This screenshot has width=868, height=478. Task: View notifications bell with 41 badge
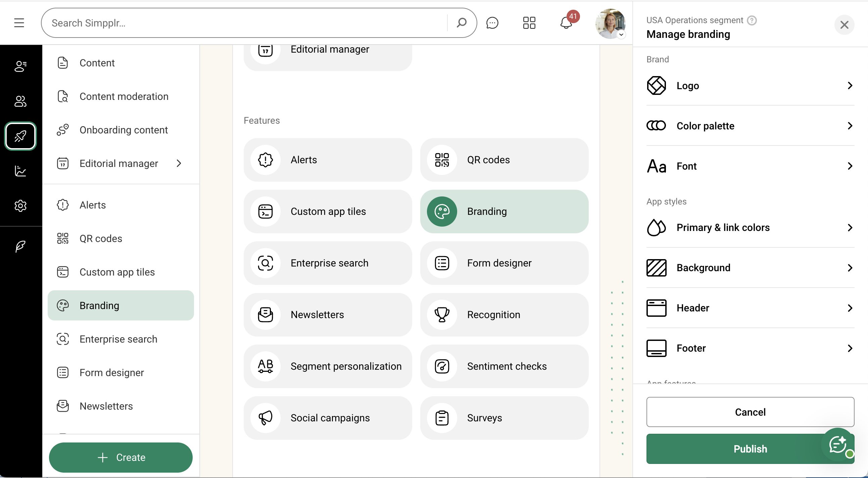[566, 23]
